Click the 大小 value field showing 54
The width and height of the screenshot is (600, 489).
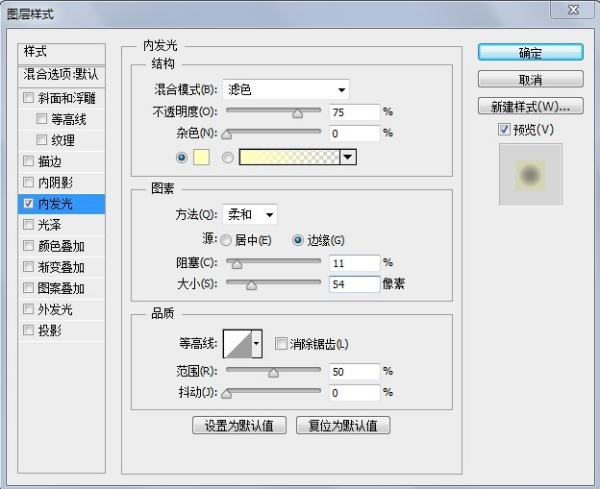pyautogui.click(x=354, y=284)
